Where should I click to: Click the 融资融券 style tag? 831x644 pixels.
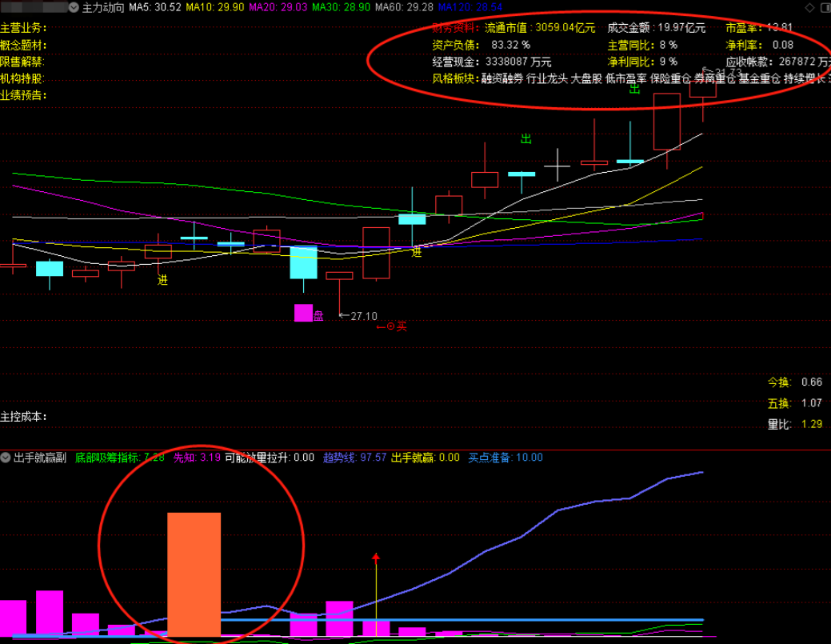(x=502, y=78)
